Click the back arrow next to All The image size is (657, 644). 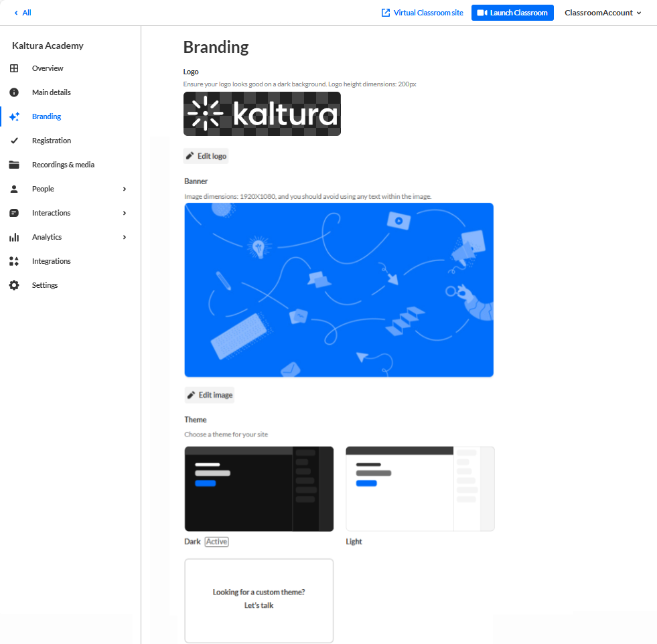(16, 13)
